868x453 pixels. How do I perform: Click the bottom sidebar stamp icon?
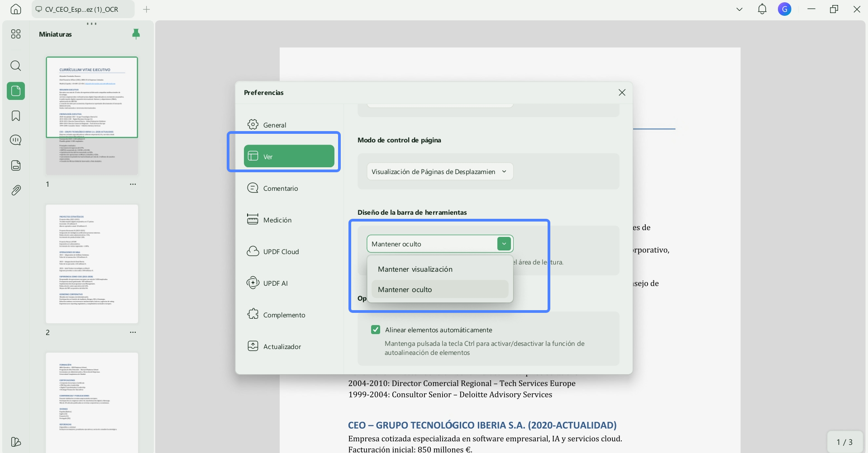(x=16, y=442)
